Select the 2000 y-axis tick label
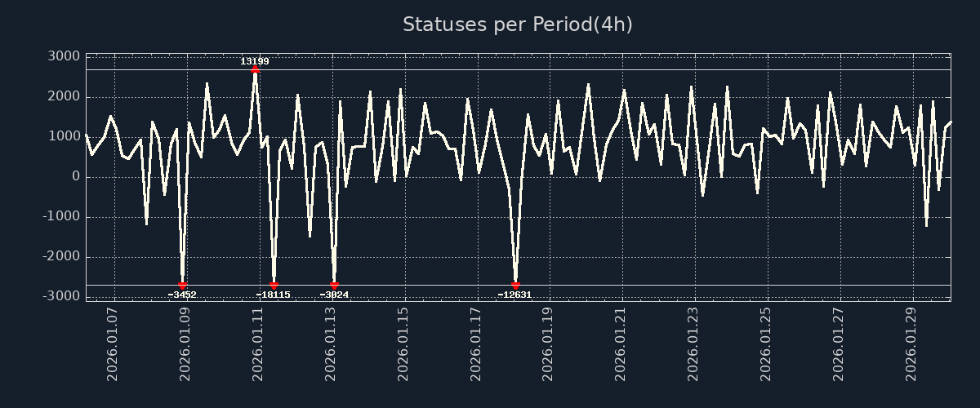This screenshot has height=408, width=980. click(x=65, y=96)
